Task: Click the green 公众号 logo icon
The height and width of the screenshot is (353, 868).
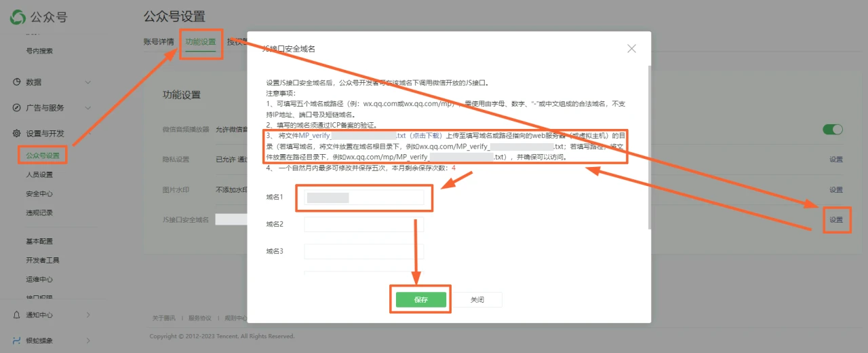Action: tap(18, 18)
